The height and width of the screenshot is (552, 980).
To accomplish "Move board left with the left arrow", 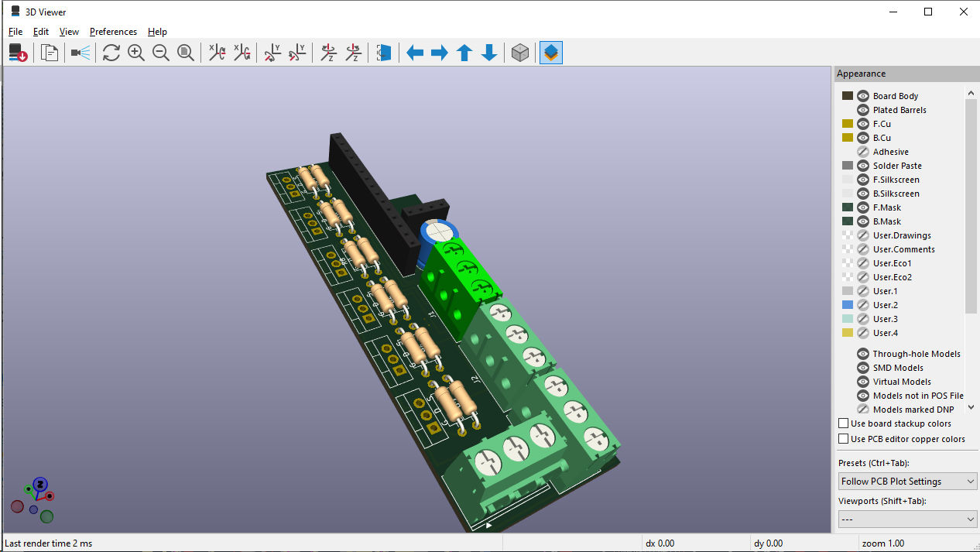I will tap(415, 53).
